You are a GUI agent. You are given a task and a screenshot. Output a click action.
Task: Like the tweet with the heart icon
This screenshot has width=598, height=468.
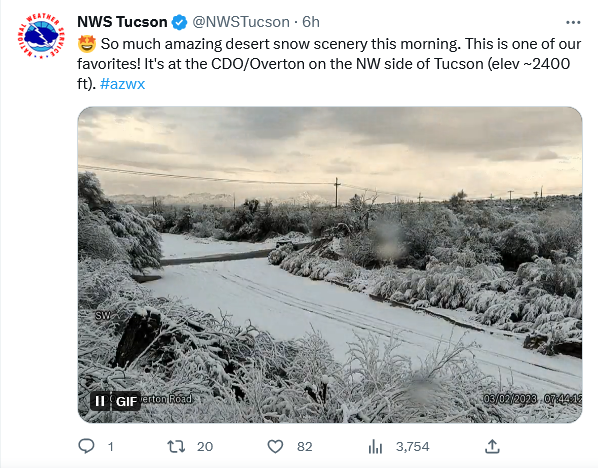point(275,446)
